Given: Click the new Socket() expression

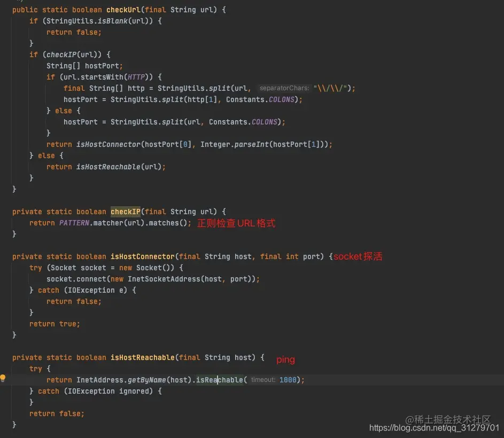Looking at the screenshot, I should [x=146, y=268].
